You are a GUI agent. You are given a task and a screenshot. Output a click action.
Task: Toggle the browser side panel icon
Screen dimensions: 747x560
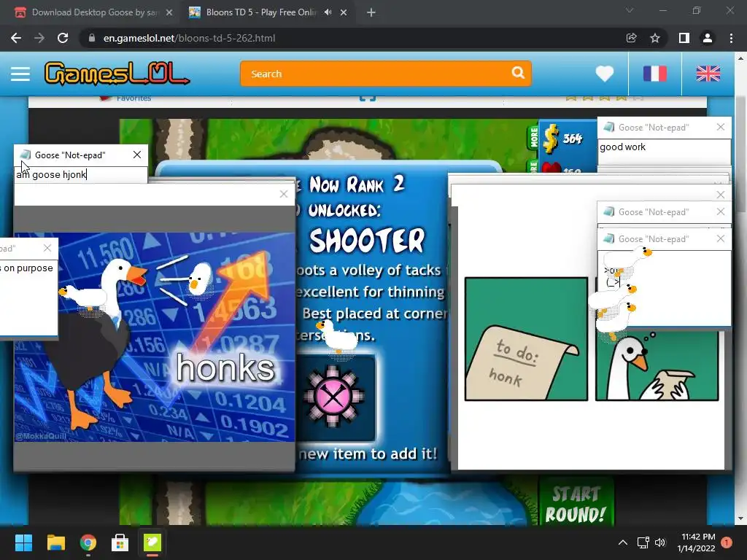click(684, 38)
